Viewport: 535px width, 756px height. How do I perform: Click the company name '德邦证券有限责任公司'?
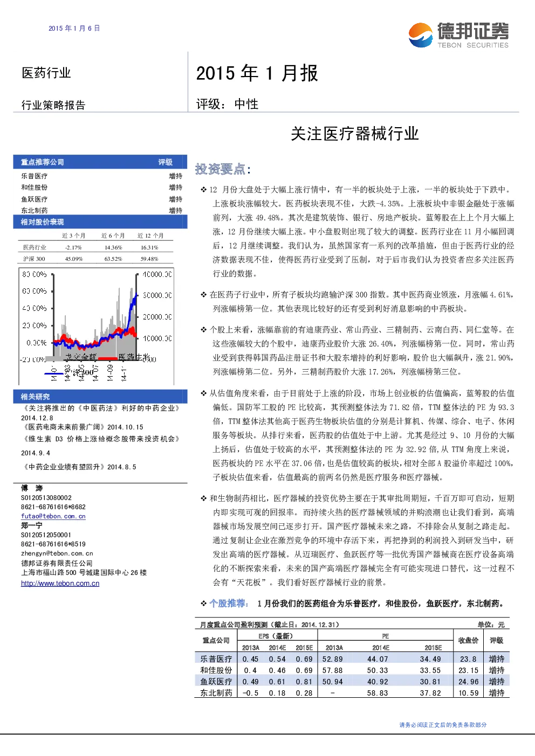point(57,563)
